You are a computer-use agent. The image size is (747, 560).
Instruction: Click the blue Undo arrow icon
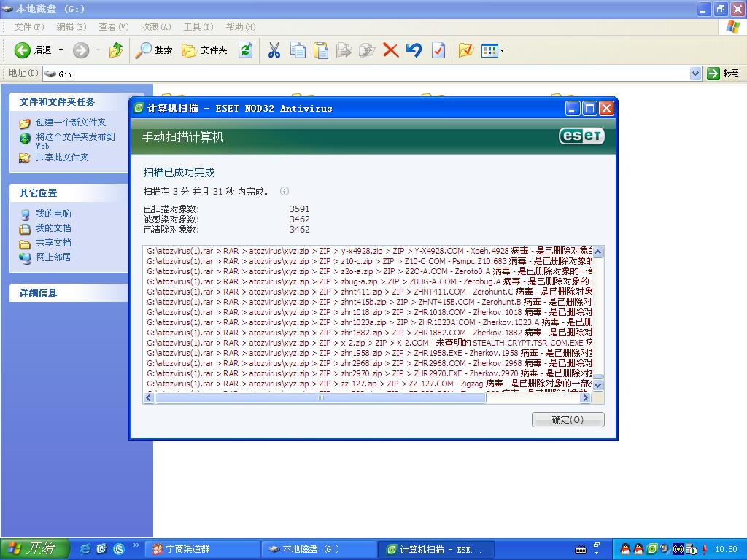pos(414,50)
